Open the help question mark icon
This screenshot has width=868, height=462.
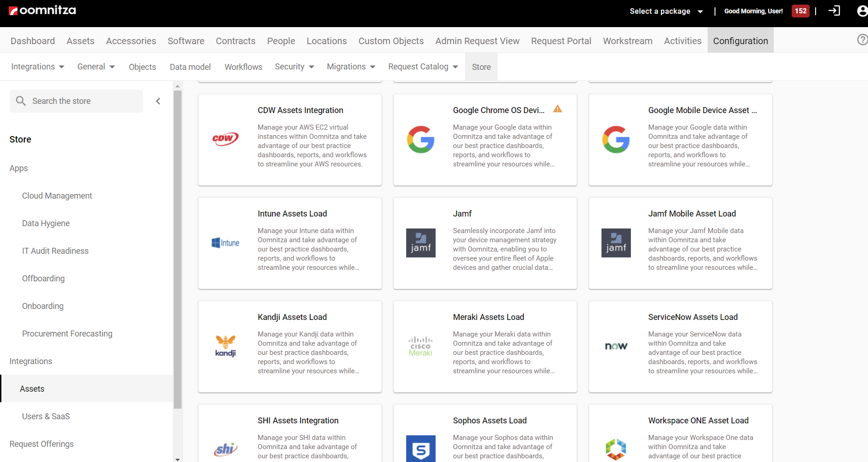[x=862, y=40]
